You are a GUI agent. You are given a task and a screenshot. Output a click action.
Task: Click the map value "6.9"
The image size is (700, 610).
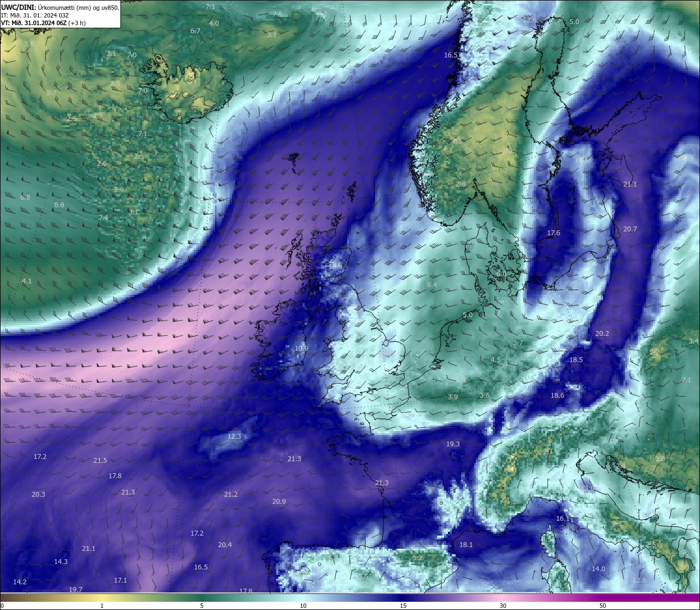tap(25, 197)
